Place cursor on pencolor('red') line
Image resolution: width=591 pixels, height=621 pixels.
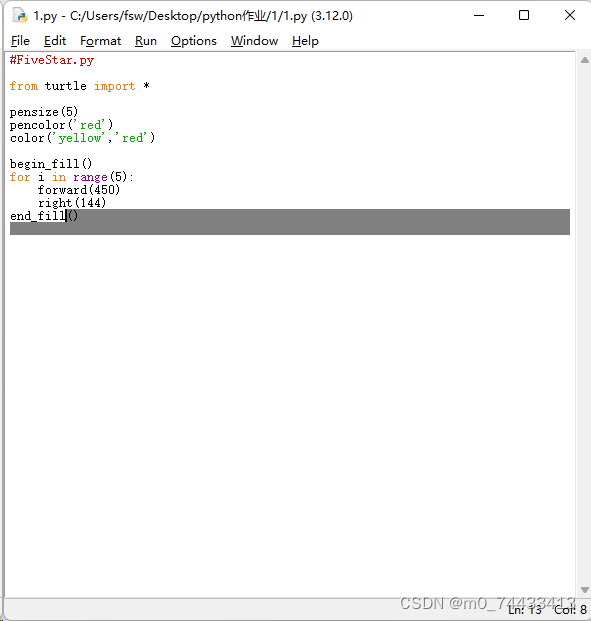click(61, 125)
